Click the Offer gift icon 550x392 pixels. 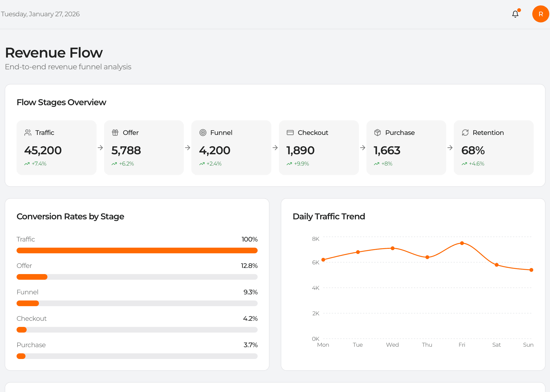pos(115,133)
